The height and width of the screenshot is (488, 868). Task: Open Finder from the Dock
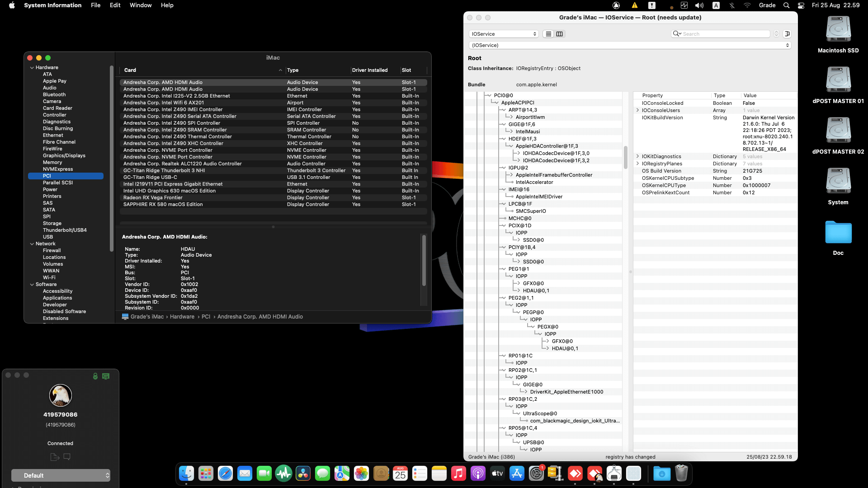click(186, 474)
